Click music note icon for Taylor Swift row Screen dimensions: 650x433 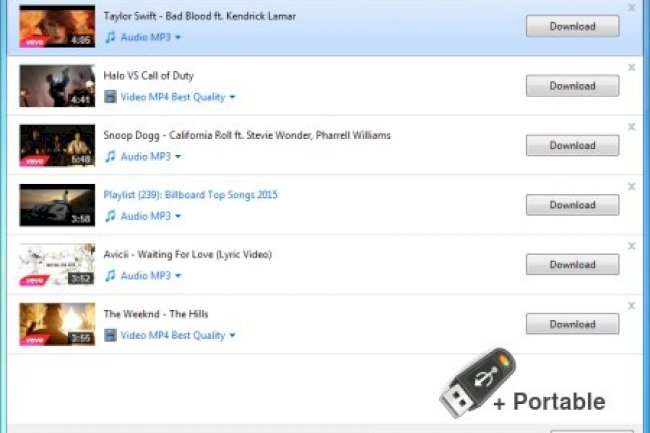[110, 37]
